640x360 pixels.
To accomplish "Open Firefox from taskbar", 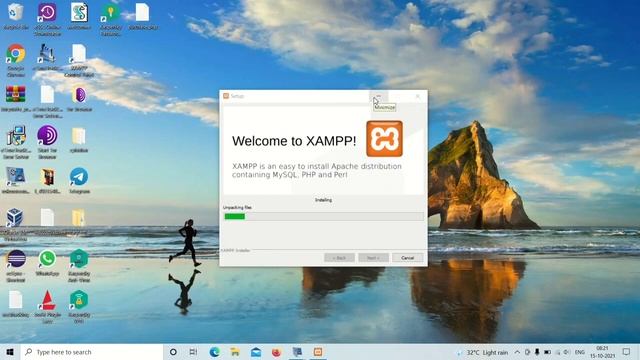I will pyautogui.click(x=276, y=352).
